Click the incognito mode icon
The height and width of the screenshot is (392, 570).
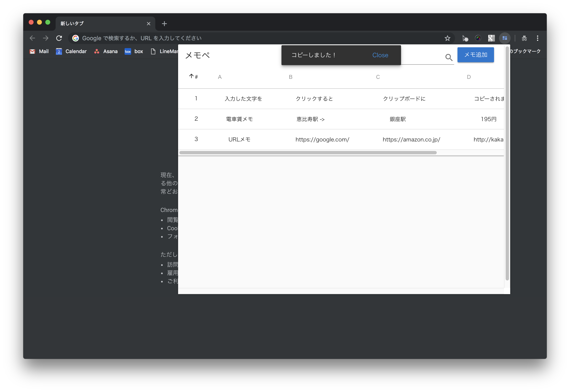(x=524, y=38)
